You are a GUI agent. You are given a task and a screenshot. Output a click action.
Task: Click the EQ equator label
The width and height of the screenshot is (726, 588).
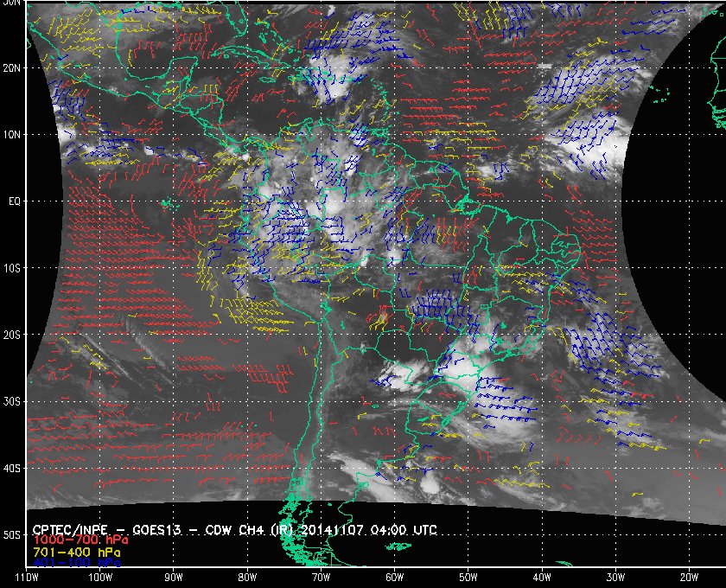point(15,201)
